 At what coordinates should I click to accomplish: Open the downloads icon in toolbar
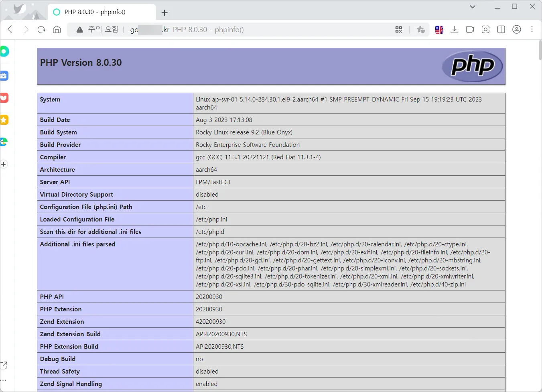455,30
